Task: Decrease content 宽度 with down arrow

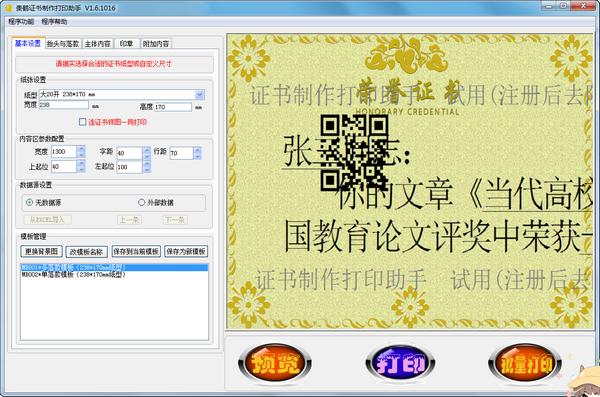Action: tap(81, 155)
